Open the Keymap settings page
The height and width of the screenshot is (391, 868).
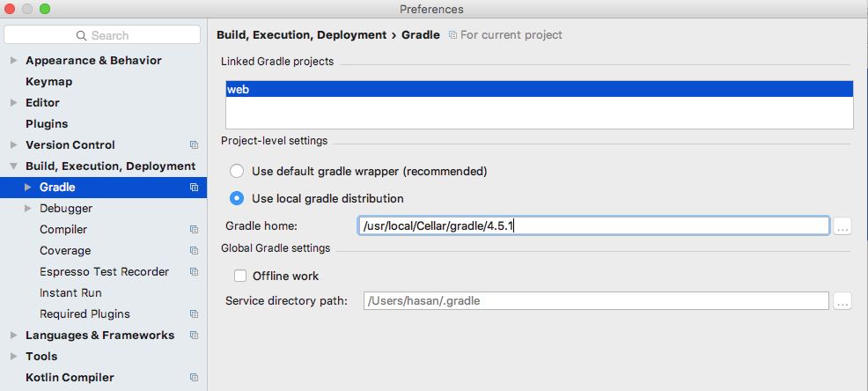coord(48,81)
